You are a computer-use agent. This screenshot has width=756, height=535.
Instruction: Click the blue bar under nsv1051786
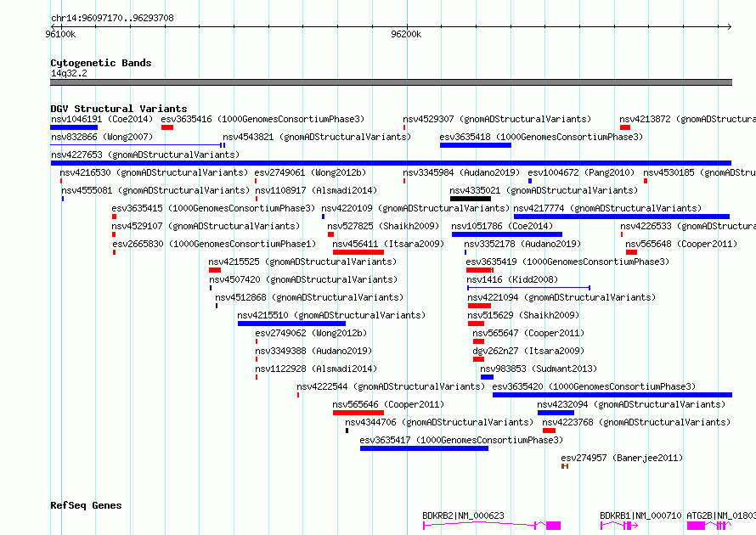(507, 234)
